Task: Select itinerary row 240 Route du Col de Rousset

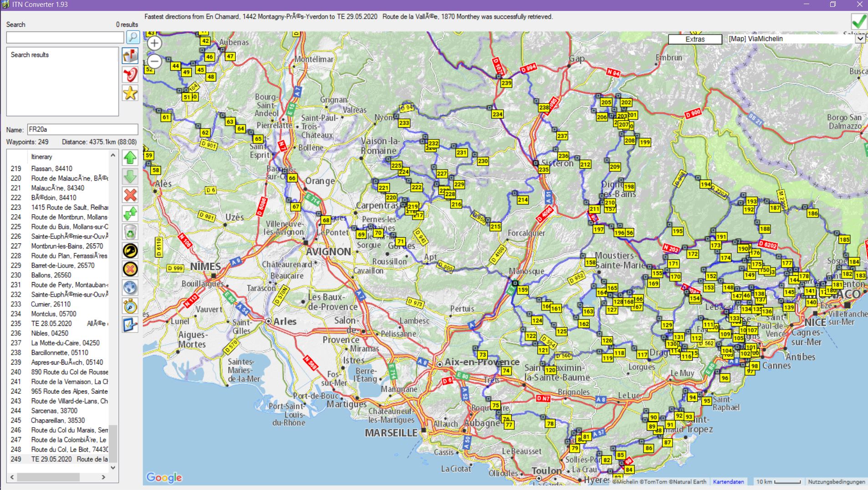Action: (58, 372)
